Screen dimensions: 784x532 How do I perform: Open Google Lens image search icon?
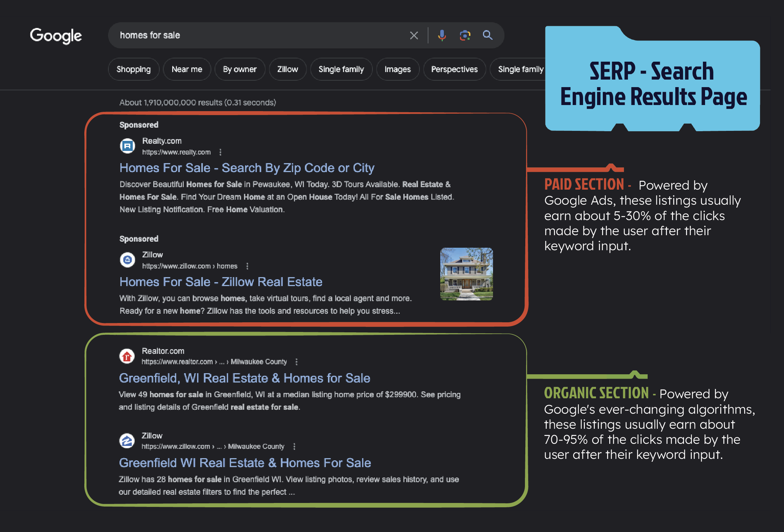click(465, 35)
